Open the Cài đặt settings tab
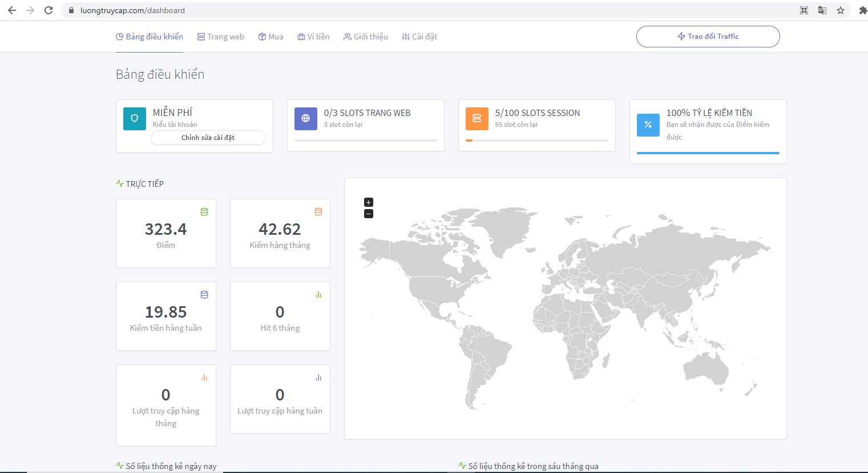The width and height of the screenshot is (868, 473). 419,37
